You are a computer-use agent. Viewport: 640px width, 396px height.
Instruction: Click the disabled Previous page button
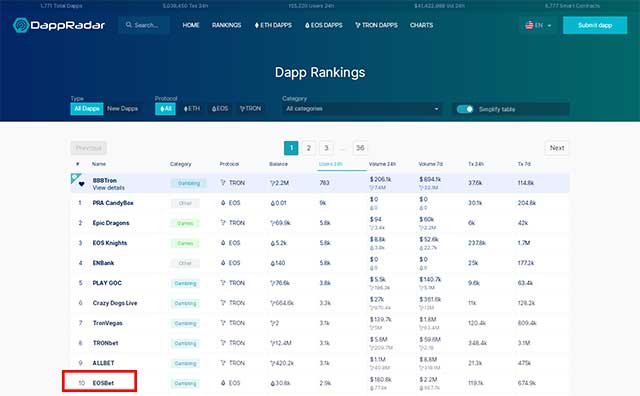tap(89, 148)
